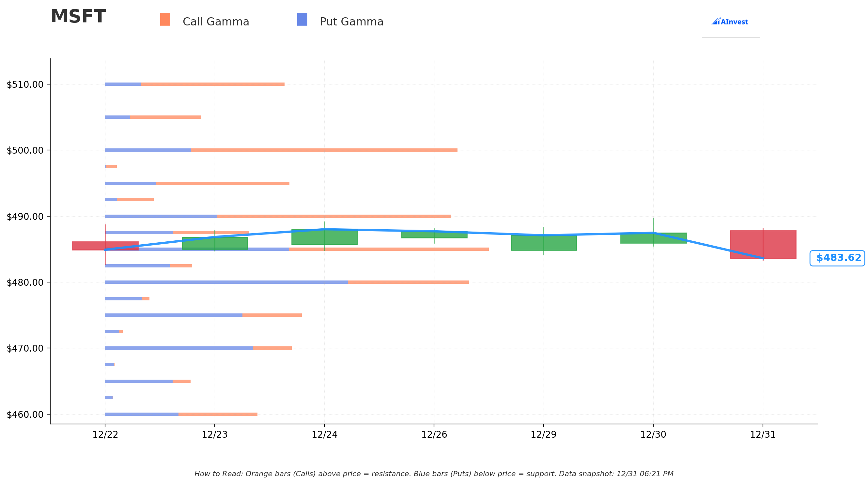
Task: Click the green 12/24 candlestick body
Action: coord(324,237)
